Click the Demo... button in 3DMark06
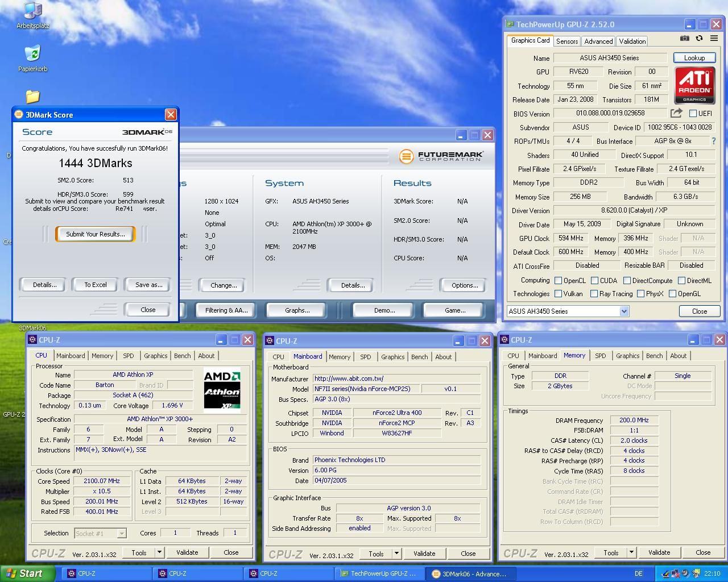This screenshot has height=582, width=728. [x=384, y=310]
